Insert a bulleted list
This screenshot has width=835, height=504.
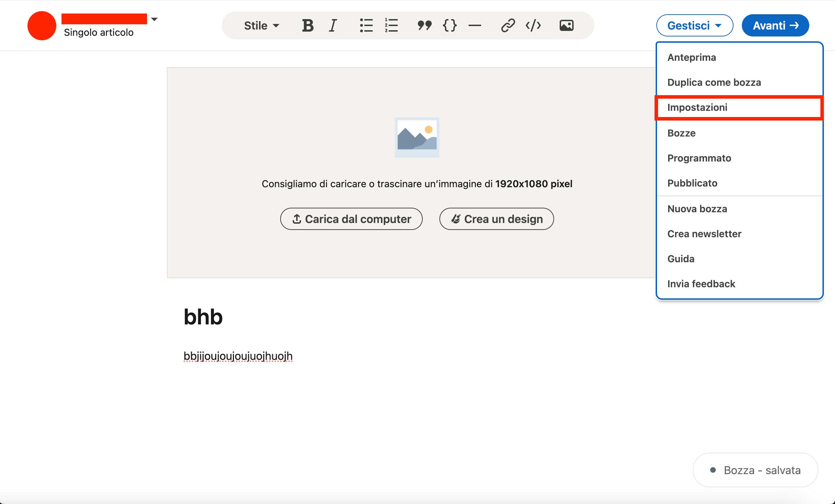[366, 25]
